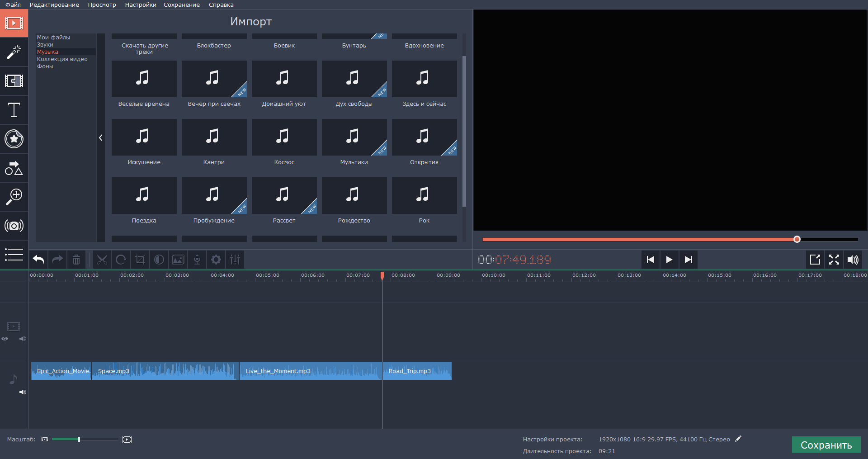
Task: Open the More tools list icon
Action: (14, 255)
